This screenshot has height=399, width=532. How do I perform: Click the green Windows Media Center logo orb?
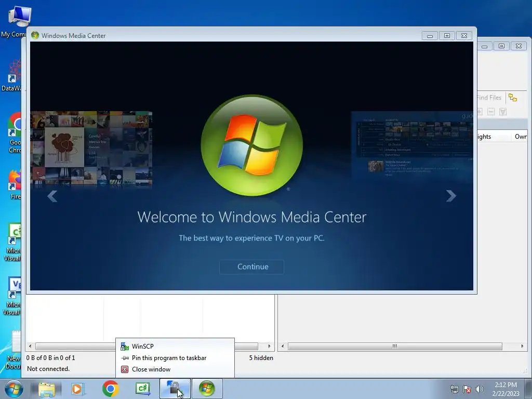pyautogui.click(x=252, y=145)
